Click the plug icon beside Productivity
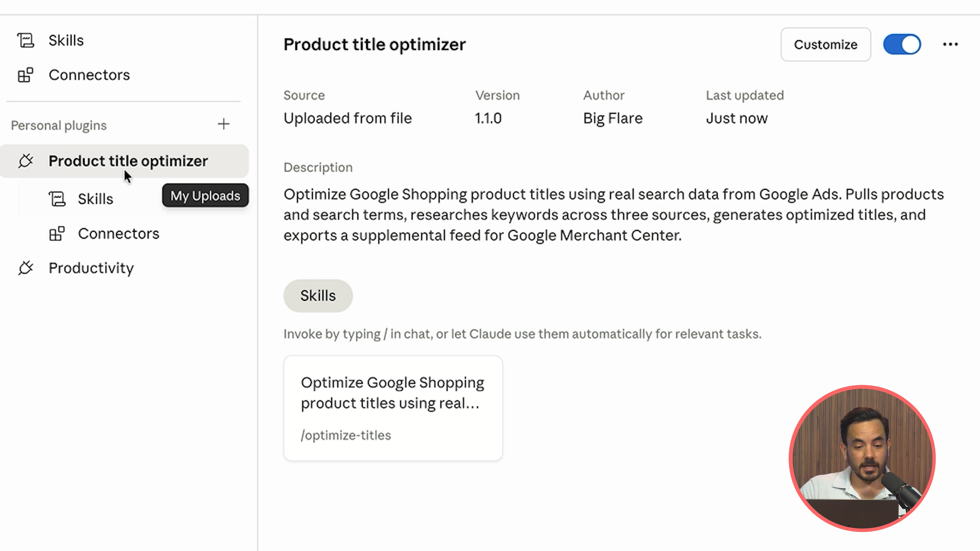980x551 pixels. [26, 268]
